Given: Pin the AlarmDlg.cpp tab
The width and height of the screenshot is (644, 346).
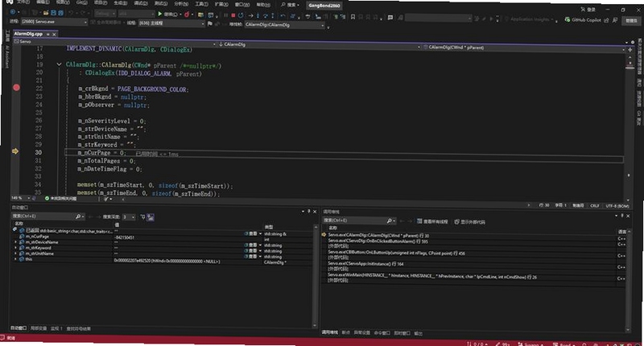Looking at the screenshot, I should click(x=47, y=35).
